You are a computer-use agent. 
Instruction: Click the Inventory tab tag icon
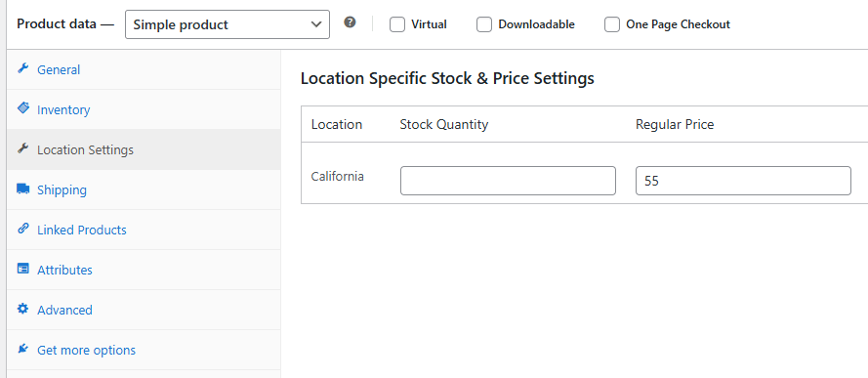point(22,107)
